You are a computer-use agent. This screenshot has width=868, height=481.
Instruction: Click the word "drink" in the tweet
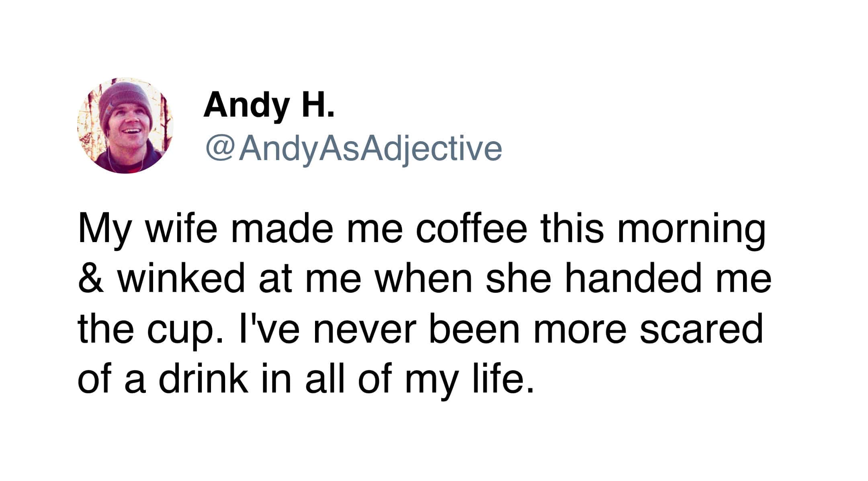pyautogui.click(x=203, y=379)
